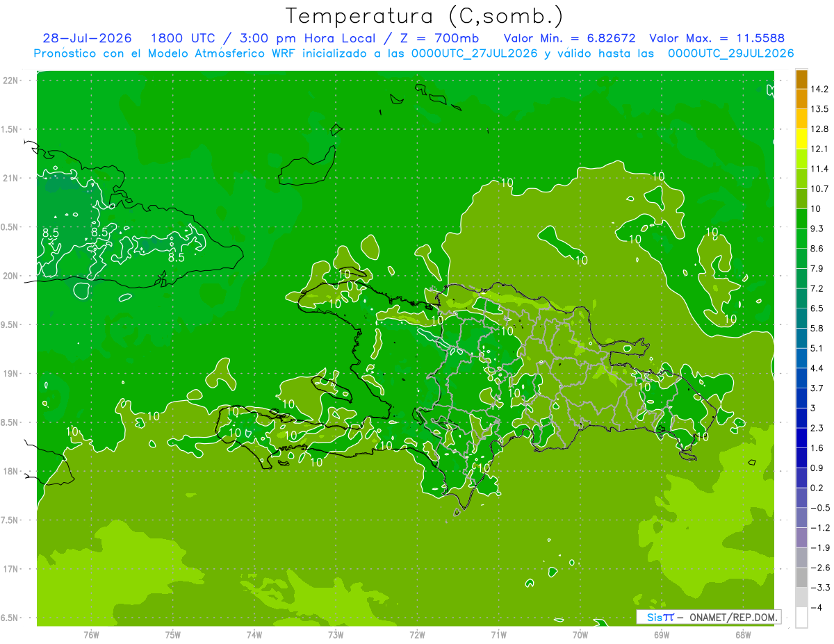Click the legend value '0.9'
834x644 pixels.
(817, 468)
